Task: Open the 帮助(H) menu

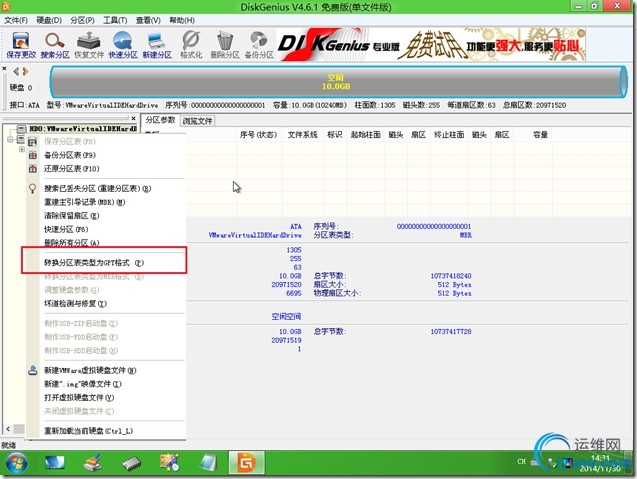Action: (x=182, y=20)
